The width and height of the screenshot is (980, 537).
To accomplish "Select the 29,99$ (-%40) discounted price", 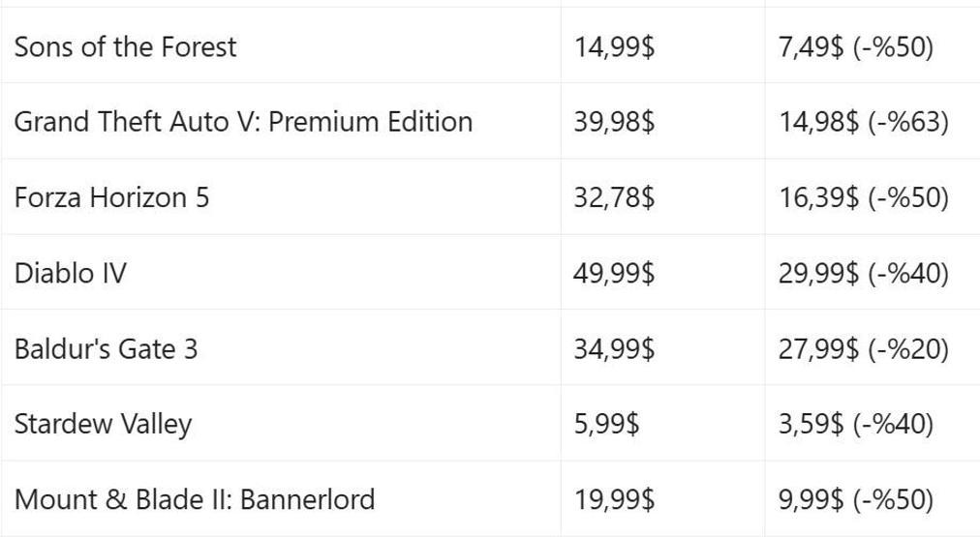I will pos(863,273).
